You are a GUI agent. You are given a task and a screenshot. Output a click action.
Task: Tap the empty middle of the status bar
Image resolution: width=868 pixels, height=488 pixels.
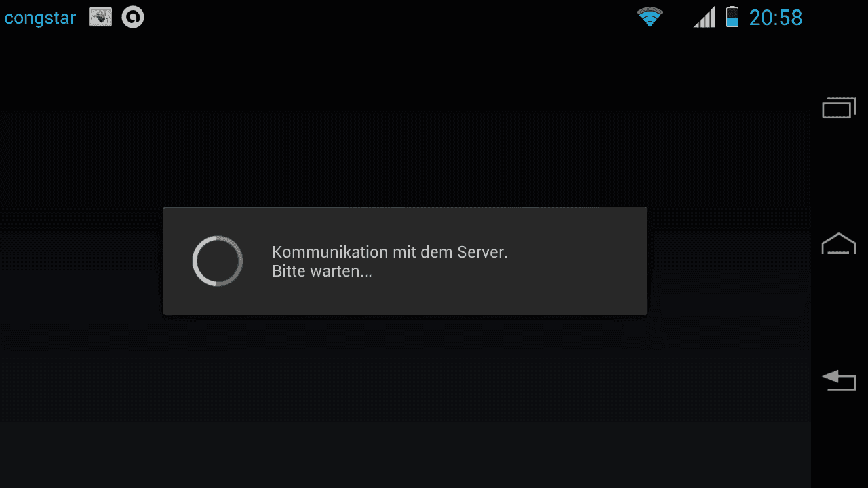[x=390, y=18]
